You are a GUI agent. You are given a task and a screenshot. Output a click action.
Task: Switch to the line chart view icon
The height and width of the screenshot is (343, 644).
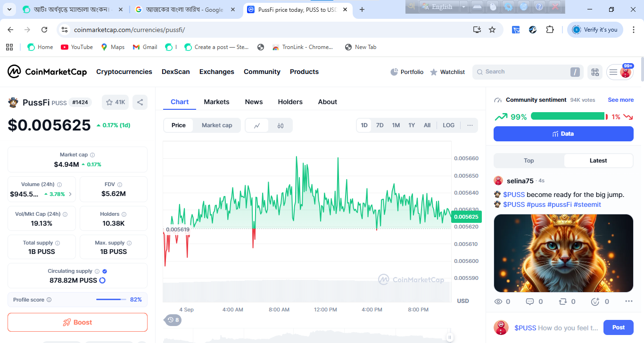click(x=257, y=125)
